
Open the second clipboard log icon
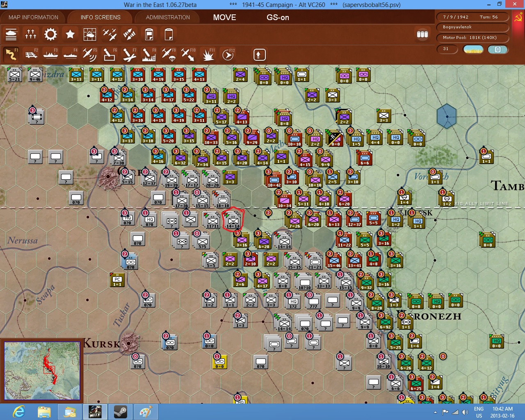[169, 34]
